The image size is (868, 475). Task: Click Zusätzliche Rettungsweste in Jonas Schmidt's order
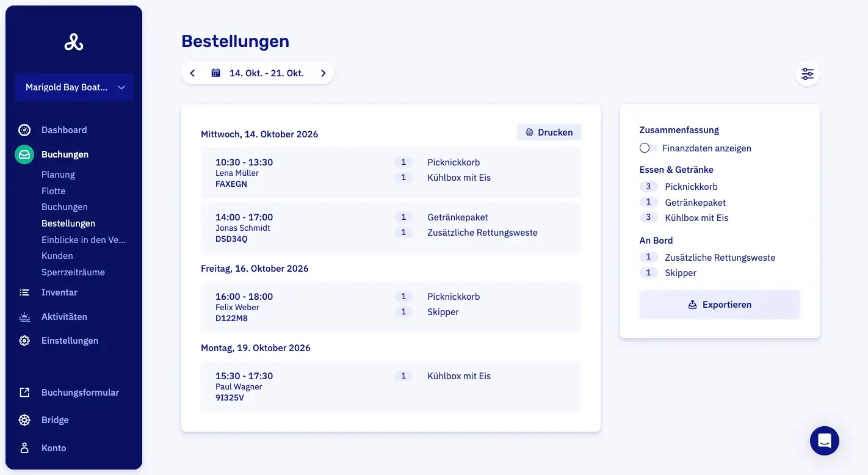[x=482, y=233]
